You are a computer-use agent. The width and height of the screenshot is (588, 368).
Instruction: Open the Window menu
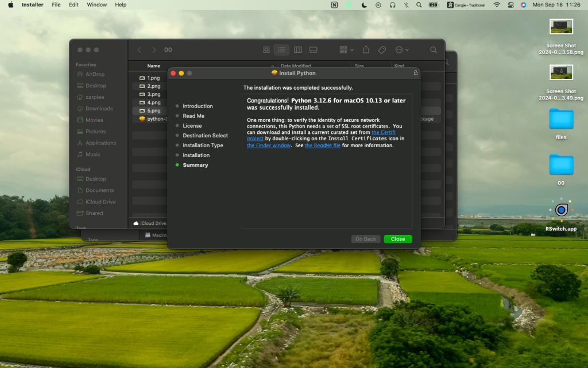coord(96,5)
